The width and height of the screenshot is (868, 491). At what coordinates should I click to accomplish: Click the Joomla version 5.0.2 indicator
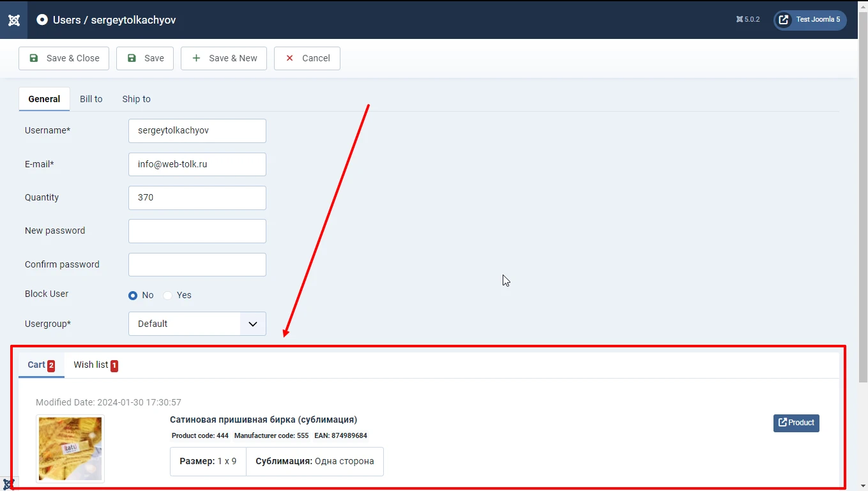coord(748,20)
